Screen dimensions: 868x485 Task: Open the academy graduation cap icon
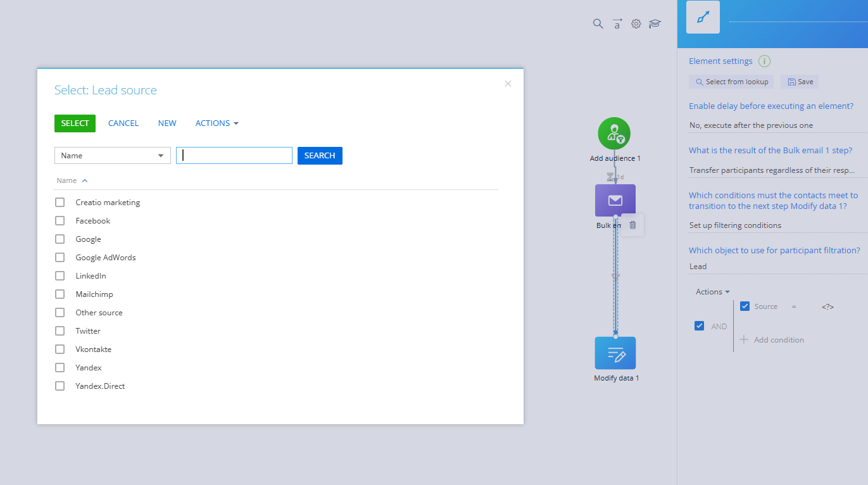[655, 24]
